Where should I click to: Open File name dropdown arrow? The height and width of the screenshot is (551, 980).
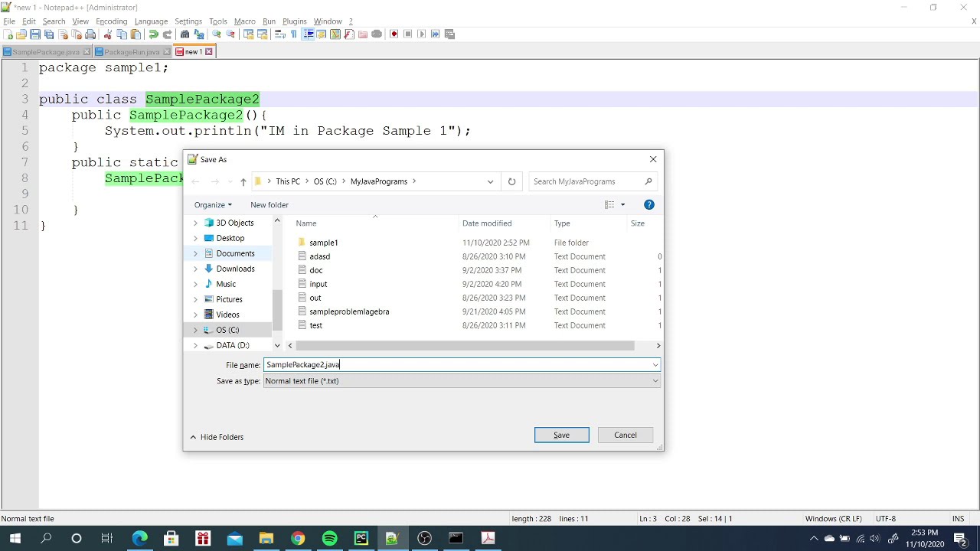(x=655, y=365)
